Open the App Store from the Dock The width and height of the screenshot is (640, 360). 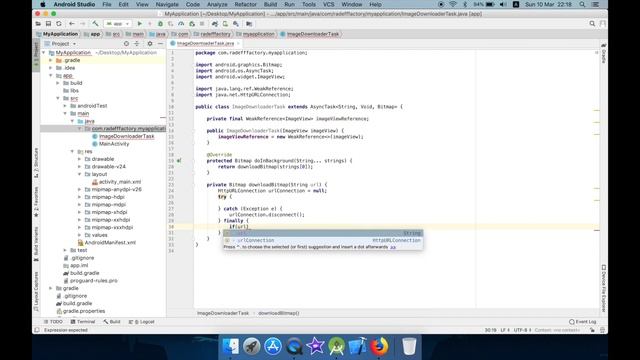[273, 346]
